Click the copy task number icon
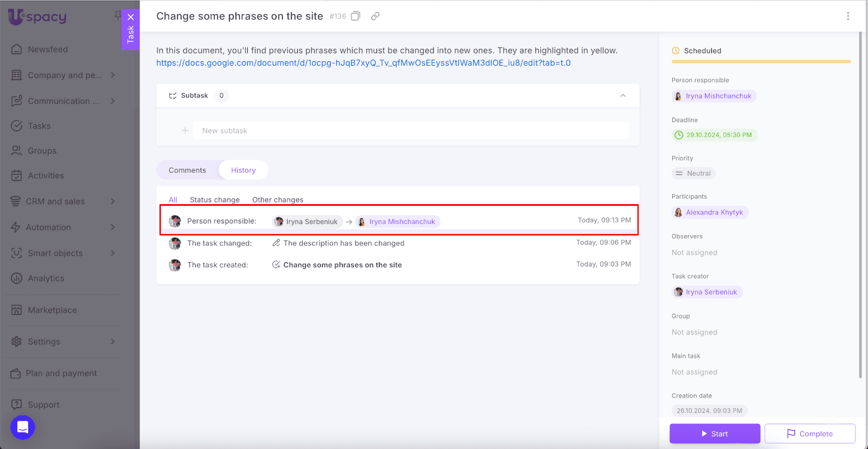 tap(355, 16)
